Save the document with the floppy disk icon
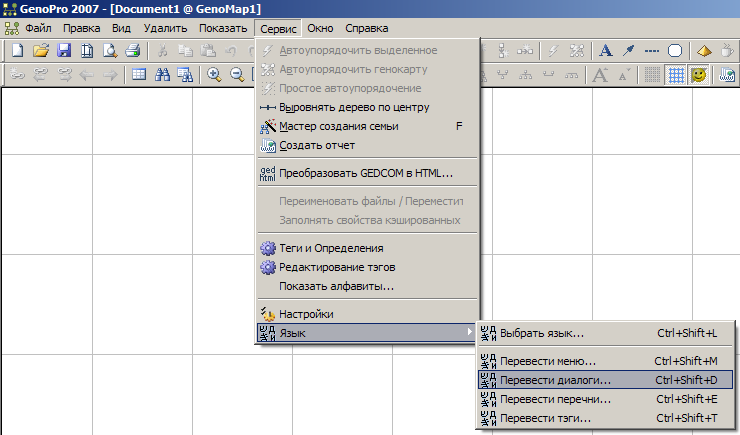The height and width of the screenshot is (435, 740). pos(64,50)
